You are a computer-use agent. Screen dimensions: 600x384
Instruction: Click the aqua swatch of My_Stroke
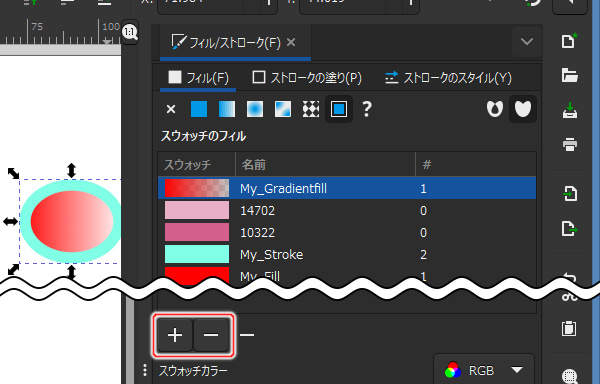point(197,255)
